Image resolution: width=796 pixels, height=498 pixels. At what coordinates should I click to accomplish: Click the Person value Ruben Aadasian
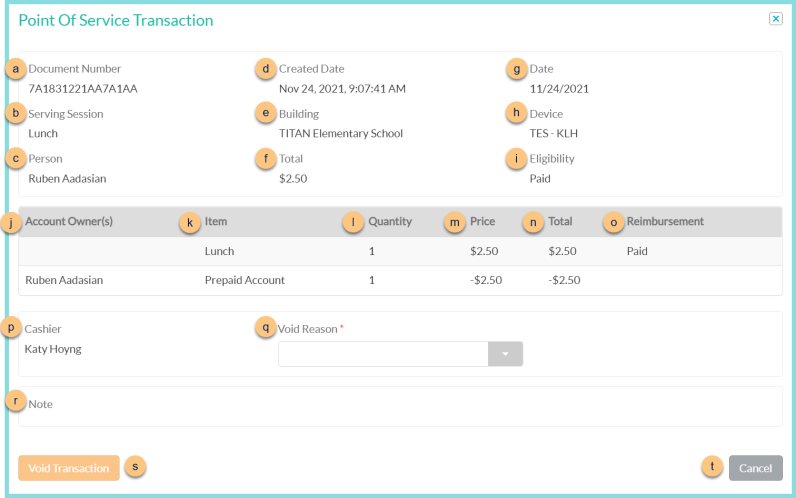(x=67, y=179)
